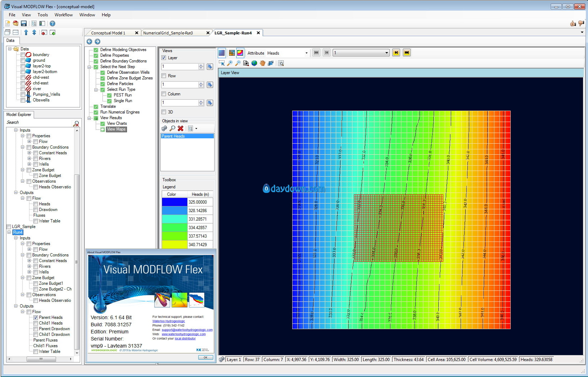This screenshot has height=377, width=588.
Task: Apply layer number with blue arrow icon
Action: (x=210, y=67)
